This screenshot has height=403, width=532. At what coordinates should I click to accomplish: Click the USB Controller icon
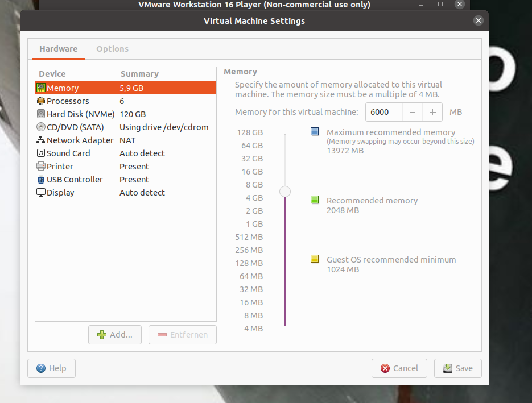(x=41, y=180)
